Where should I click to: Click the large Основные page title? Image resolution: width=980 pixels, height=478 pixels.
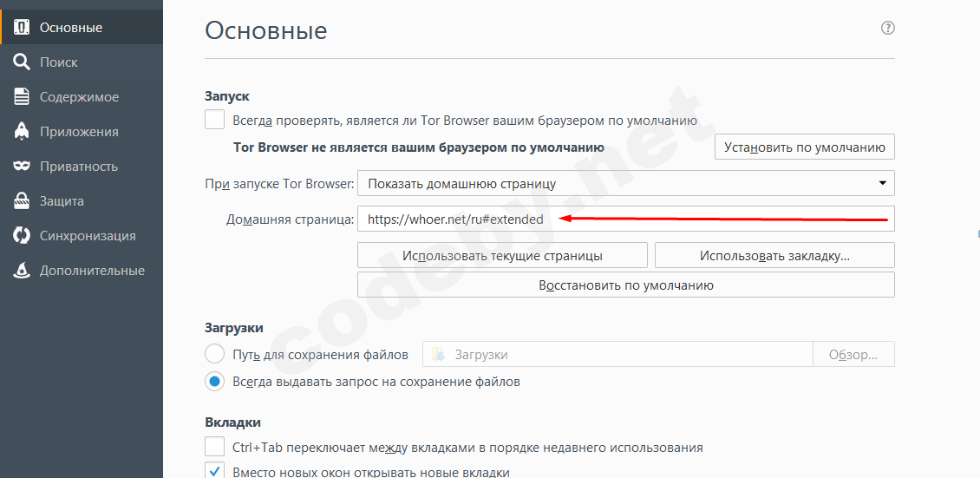pos(266,30)
